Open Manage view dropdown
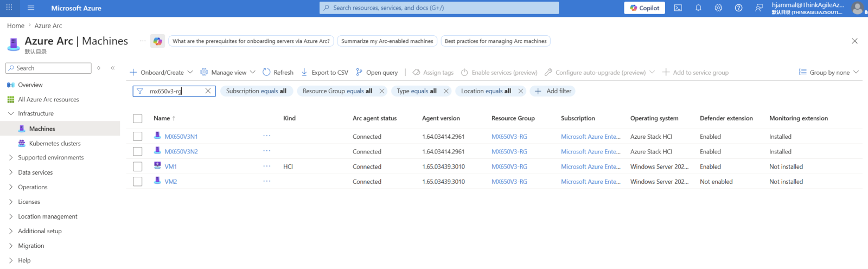This screenshot has height=269, width=868. pyautogui.click(x=228, y=72)
